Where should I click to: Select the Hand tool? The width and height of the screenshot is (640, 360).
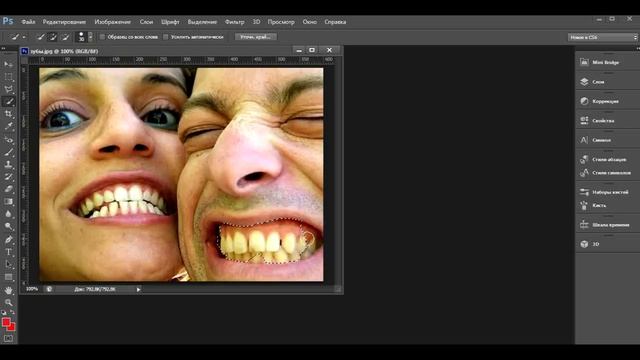pyautogui.click(x=8, y=291)
